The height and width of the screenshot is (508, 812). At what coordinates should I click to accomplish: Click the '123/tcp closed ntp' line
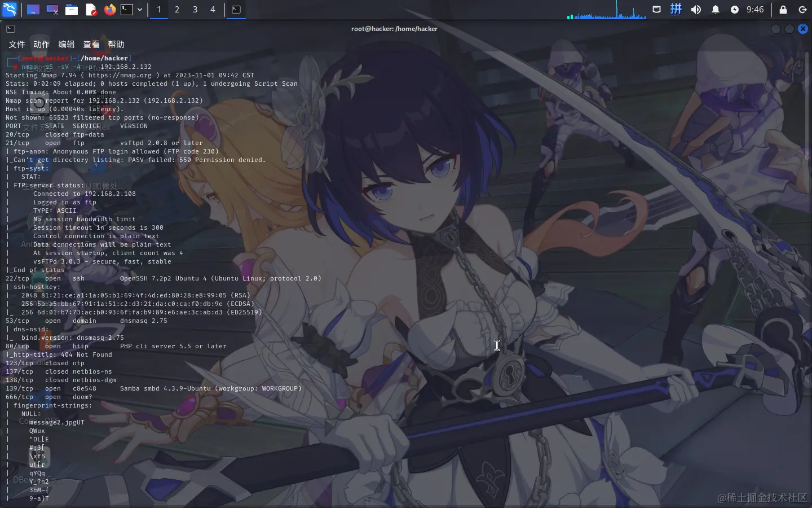(45, 363)
